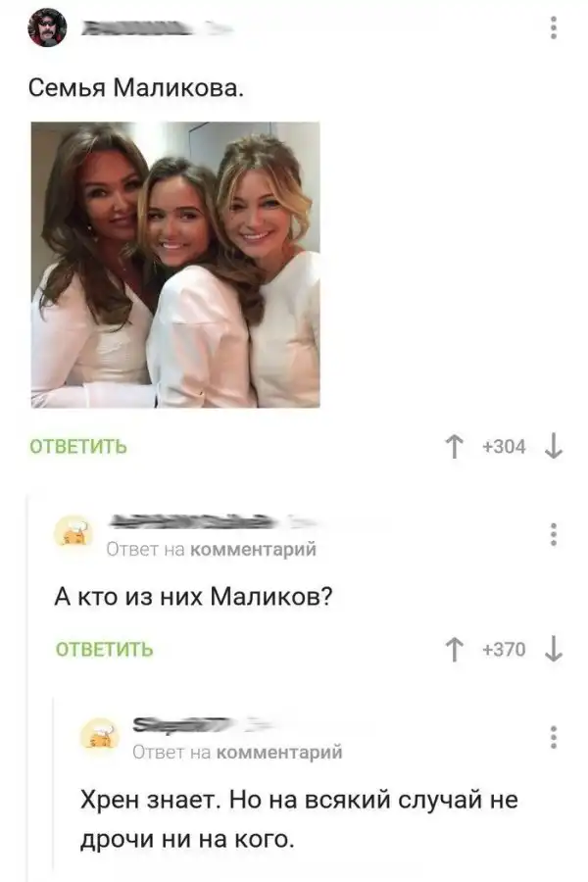
Task: Click the avatar of the second commenter
Action: (73, 531)
